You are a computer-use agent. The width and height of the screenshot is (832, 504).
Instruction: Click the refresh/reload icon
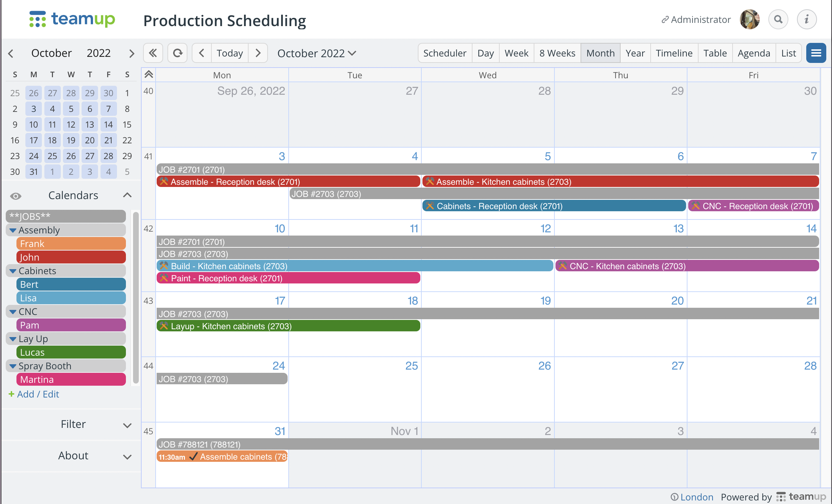click(178, 53)
